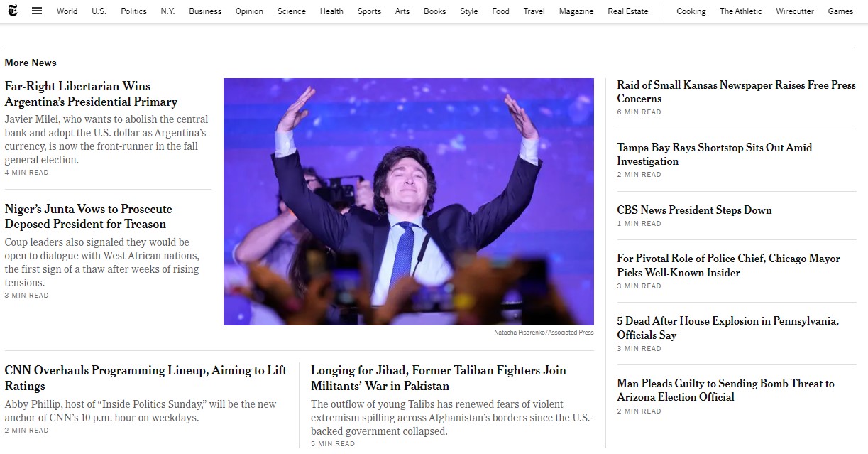This screenshot has width=868, height=454.
Task: Read Far-Right Libertarian Wins Argentina's Primary
Action: pyautogui.click(x=91, y=94)
